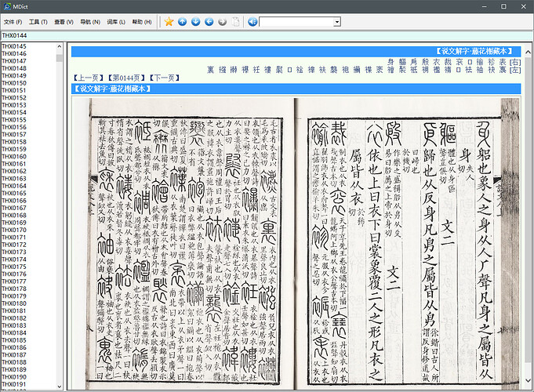The width and height of the screenshot is (534, 392).
Task: Go to previous entry with up arrow
Action: pyautogui.click(x=182, y=22)
